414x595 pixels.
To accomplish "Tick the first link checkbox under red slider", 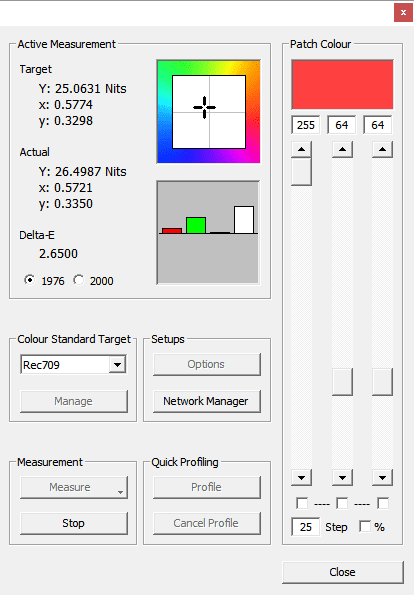I will pos(302,504).
